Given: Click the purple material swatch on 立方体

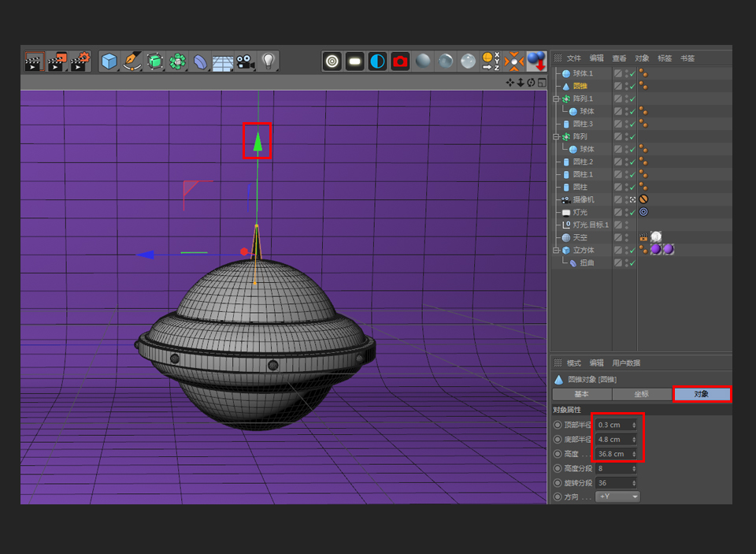Looking at the screenshot, I should click(x=657, y=249).
